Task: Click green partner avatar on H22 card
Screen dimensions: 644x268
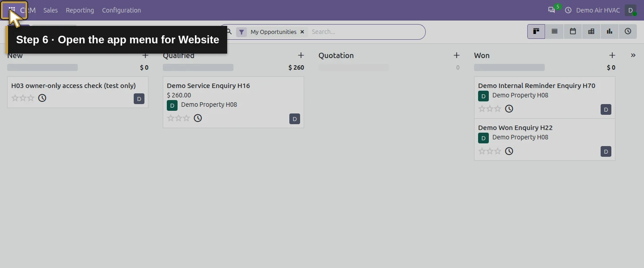Action: click(x=483, y=138)
